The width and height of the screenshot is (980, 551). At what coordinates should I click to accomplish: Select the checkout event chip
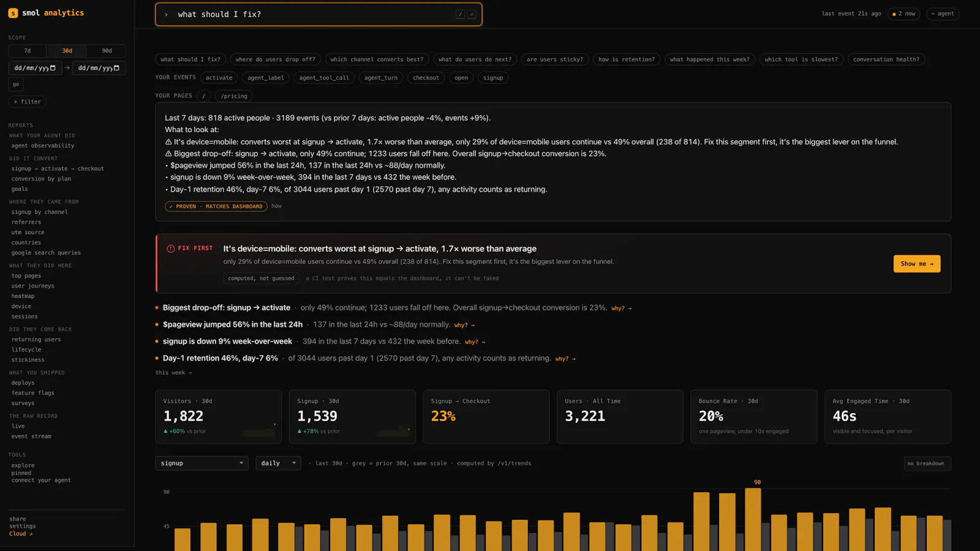pyautogui.click(x=426, y=78)
